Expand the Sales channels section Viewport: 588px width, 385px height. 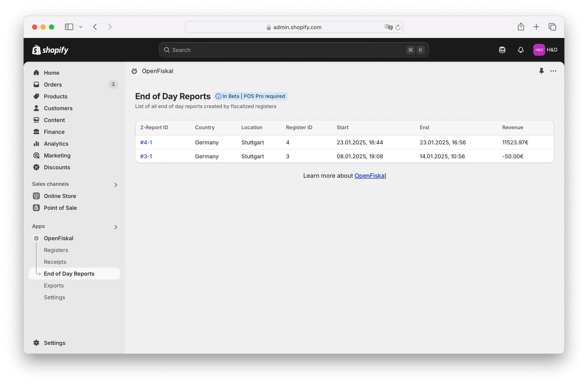tap(116, 185)
